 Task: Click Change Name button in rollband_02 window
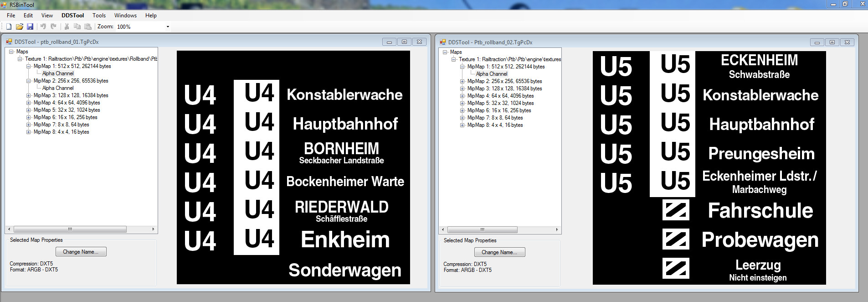click(500, 252)
